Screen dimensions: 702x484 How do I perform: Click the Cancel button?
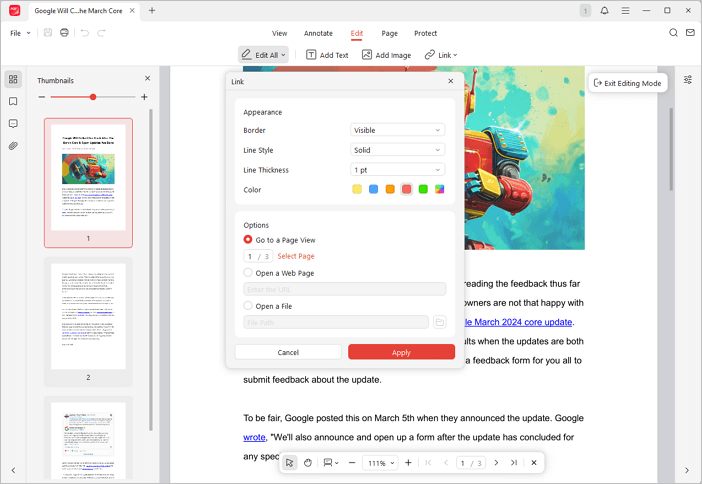[288, 352]
